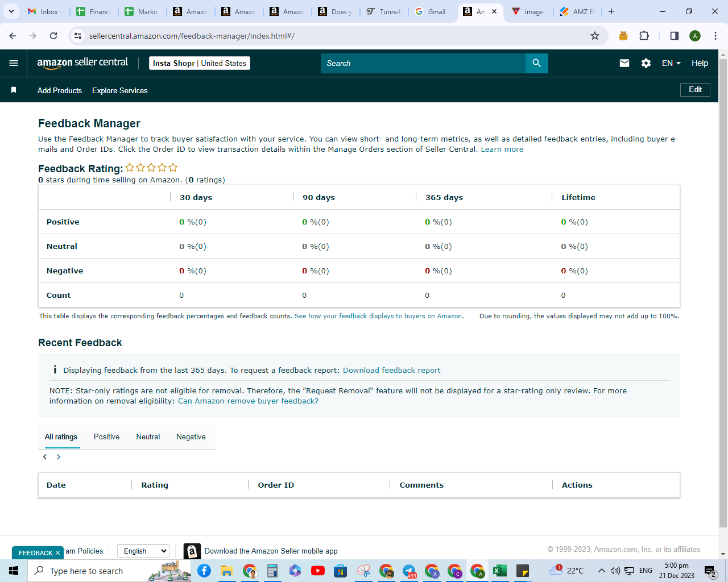Open Facebook from the taskbar

point(204,571)
